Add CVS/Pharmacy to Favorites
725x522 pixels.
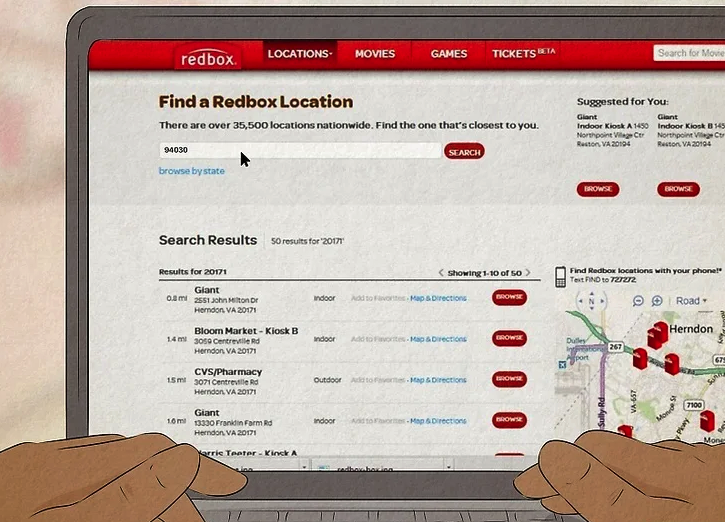(378, 380)
